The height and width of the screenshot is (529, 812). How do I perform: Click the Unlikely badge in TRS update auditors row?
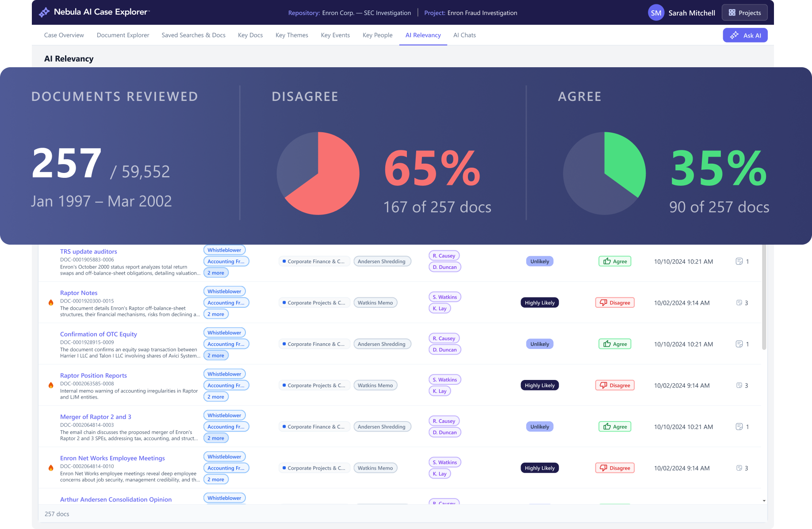click(540, 261)
